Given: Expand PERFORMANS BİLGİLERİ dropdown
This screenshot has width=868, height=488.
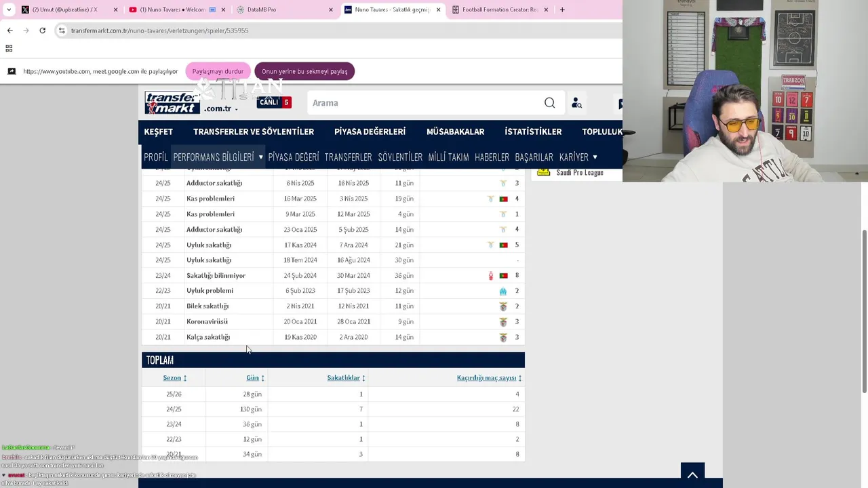Looking at the screenshot, I should coord(218,157).
